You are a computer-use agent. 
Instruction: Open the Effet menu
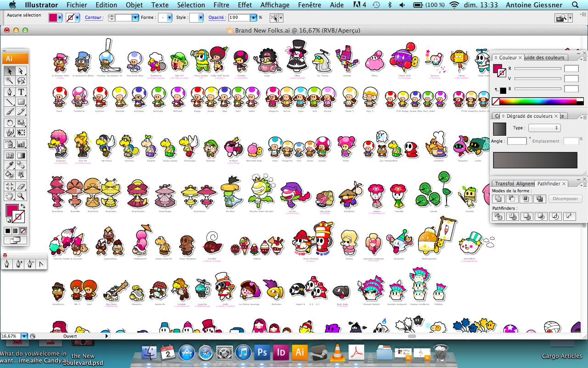pos(245,5)
